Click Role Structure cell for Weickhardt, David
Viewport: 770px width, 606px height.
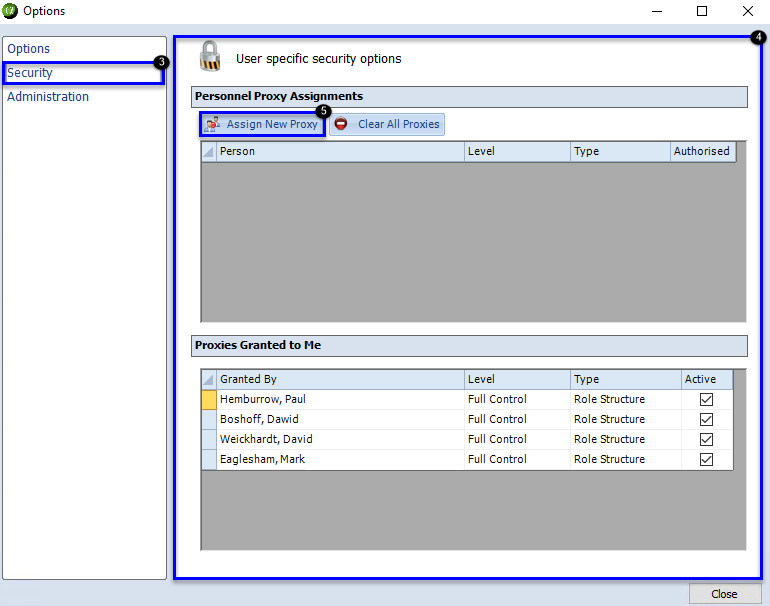point(626,440)
